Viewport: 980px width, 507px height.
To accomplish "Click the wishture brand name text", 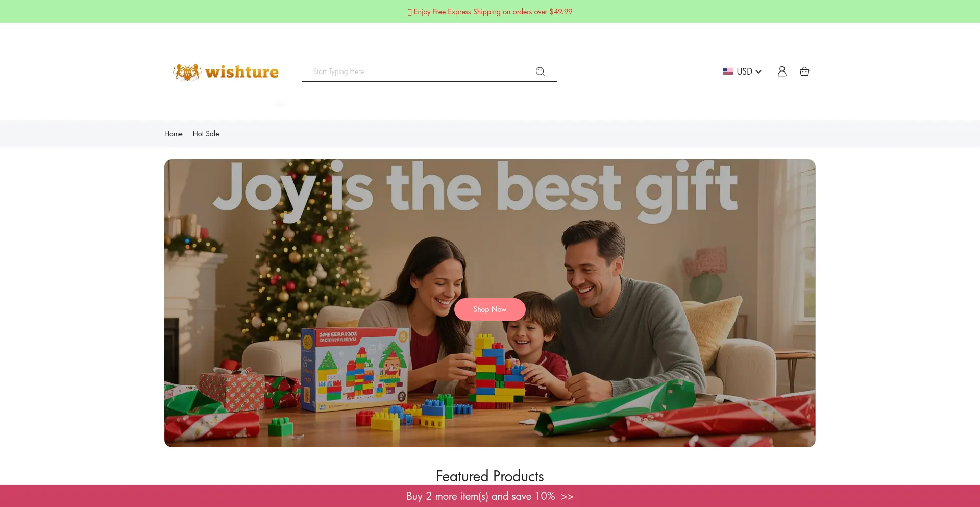I will tap(242, 72).
